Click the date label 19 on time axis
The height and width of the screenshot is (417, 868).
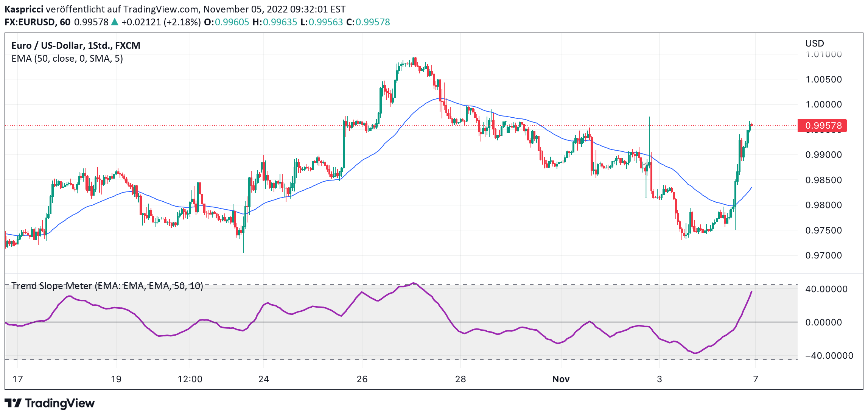[x=116, y=379]
